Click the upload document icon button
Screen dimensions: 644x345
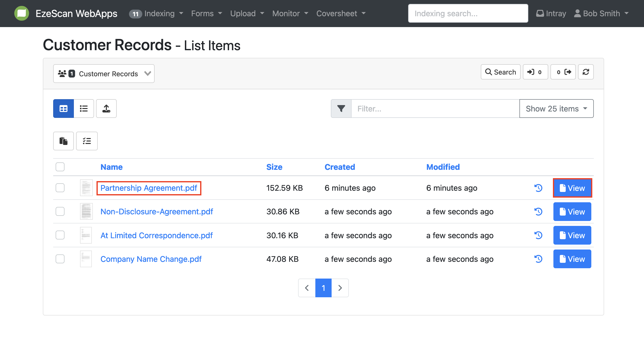pyautogui.click(x=106, y=109)
